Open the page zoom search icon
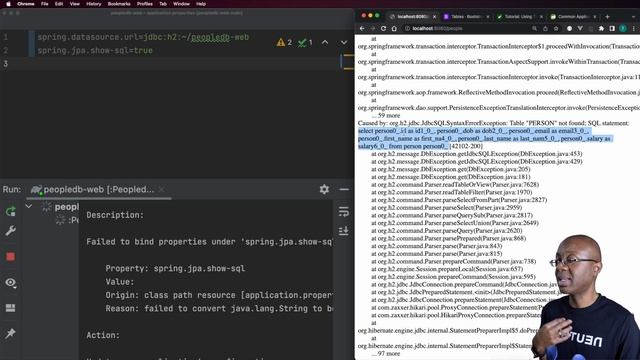This screenshot has height=360, width=640. [x=534, y=29]
